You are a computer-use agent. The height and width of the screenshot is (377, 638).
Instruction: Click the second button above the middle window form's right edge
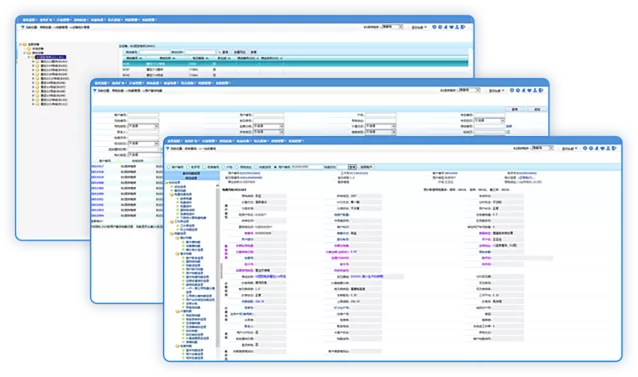(537, 109)
